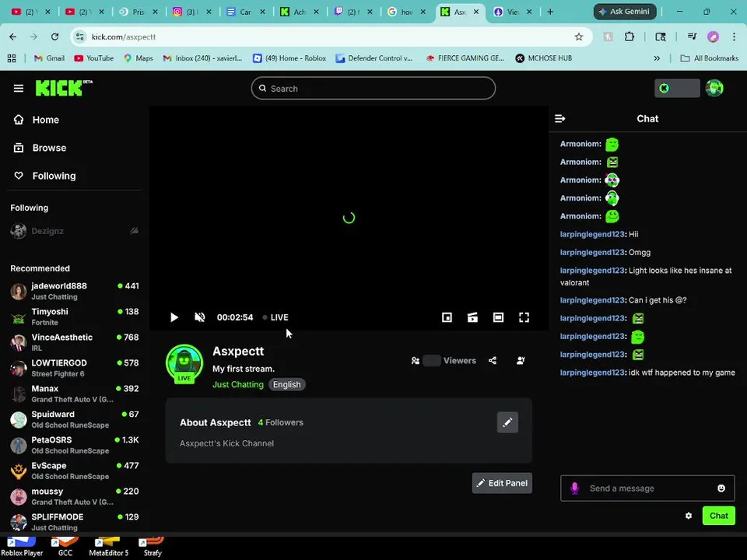
Task: Open moussy recommended channel
Action: point(75,497)
